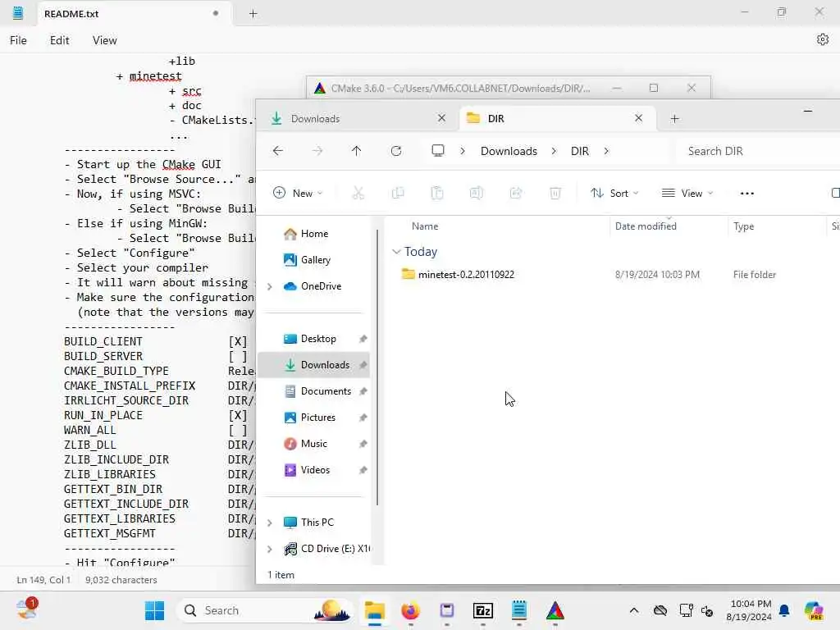840x630 pixels.
Task: Open See more ellipsis menu in Explorer
Action: point(746,194)
